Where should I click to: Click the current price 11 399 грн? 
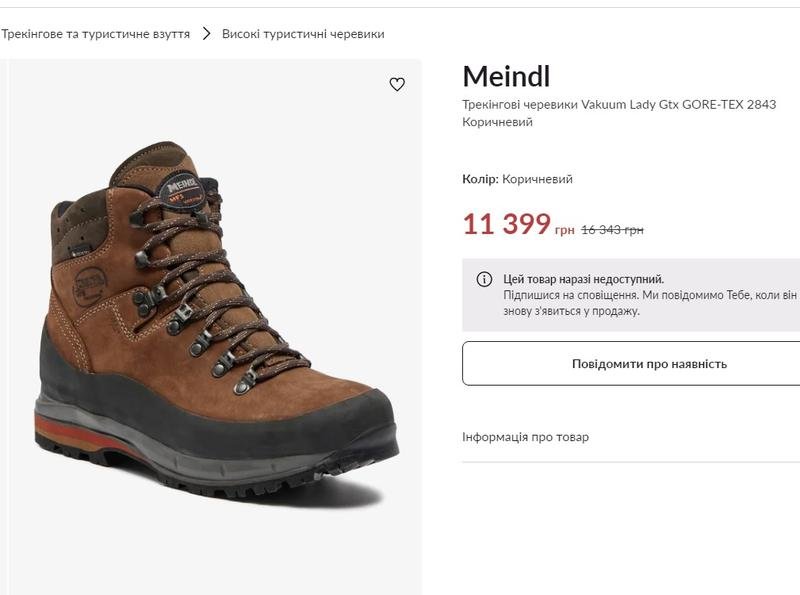tap(517, 225)
